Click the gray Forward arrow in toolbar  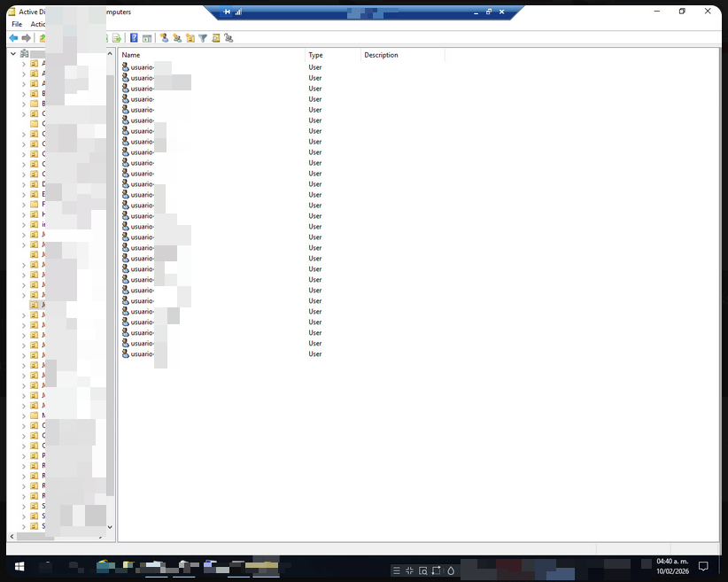27,38
